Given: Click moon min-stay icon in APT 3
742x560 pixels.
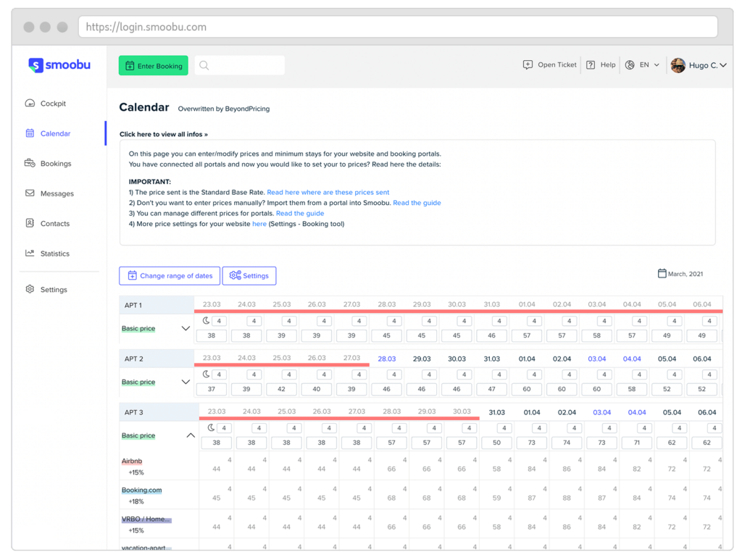Looking at the screenshot, I should pos(211,427).
